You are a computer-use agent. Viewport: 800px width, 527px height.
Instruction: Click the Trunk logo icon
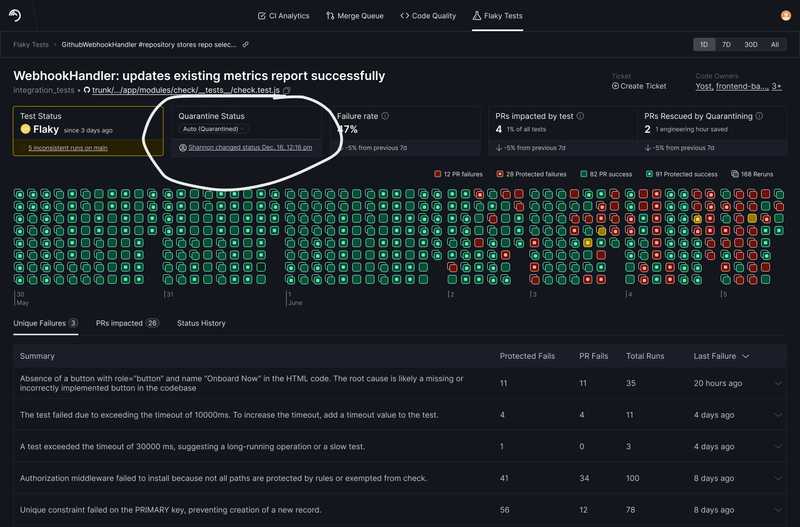[x=15, y=15]
